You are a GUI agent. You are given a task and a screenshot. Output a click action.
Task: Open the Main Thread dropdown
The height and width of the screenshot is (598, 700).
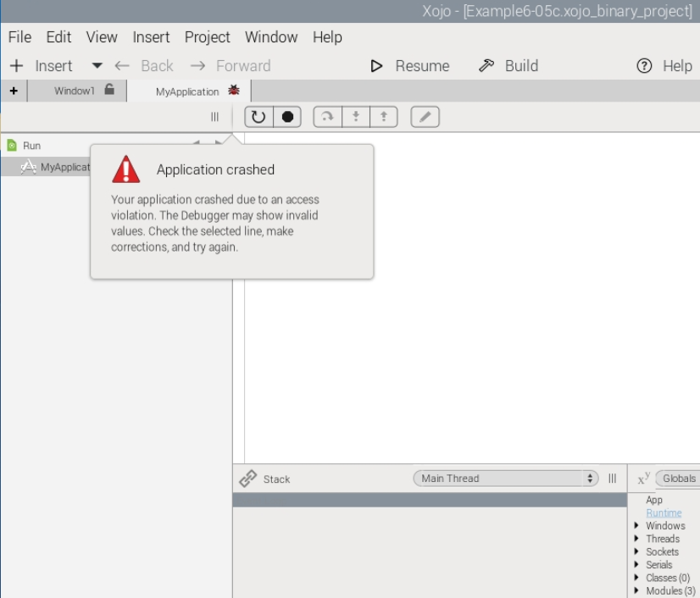(506, 479)
